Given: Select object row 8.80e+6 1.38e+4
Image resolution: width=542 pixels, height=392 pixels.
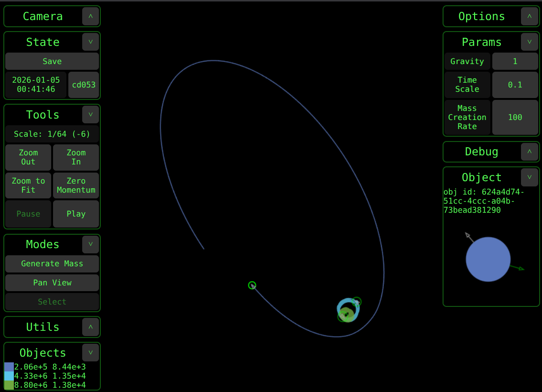Looking at the screenshot, I should tap(50, 385).
